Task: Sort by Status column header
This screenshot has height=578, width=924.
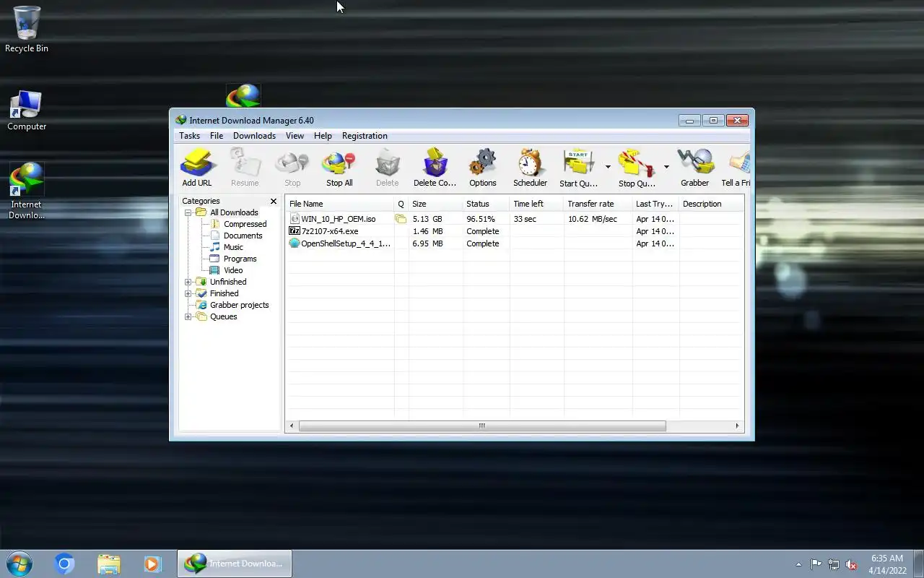Action: (x=486, y=204)
